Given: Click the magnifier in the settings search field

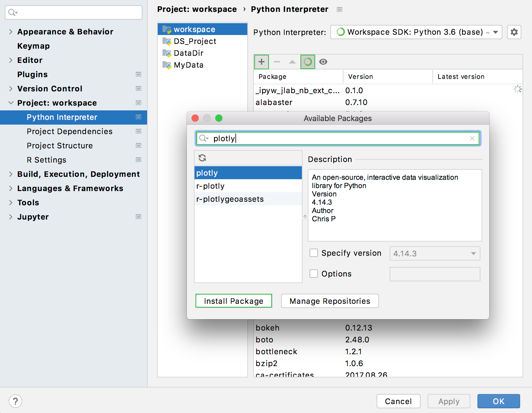Looking at the screenshot, I should click(x=11, y=12).
